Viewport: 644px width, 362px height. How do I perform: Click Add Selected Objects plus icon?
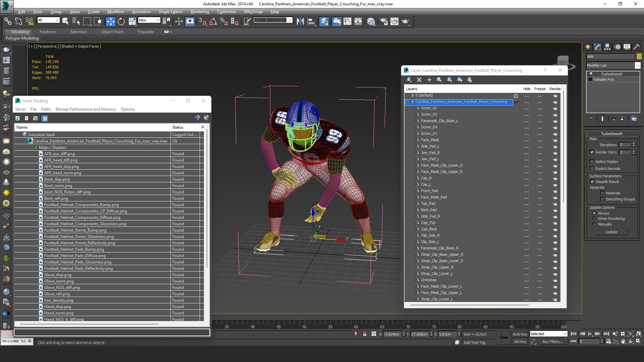429,80
